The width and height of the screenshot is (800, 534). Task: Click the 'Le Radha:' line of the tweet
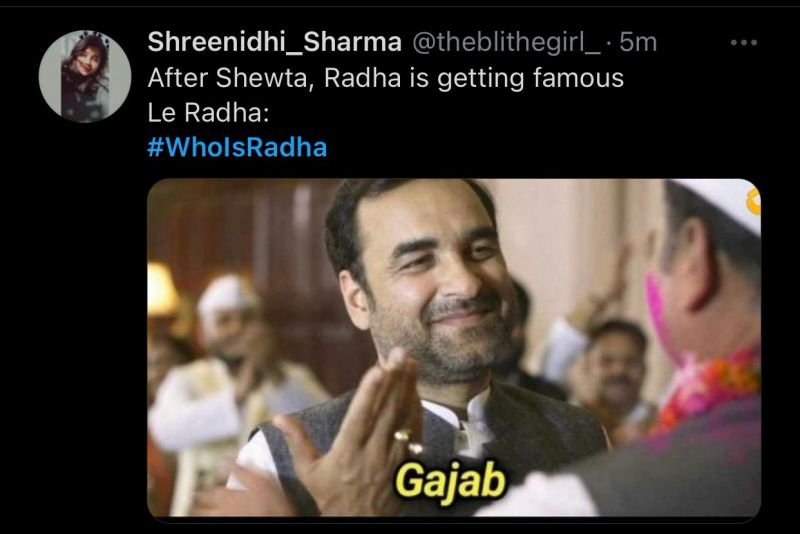pos(208,113)
